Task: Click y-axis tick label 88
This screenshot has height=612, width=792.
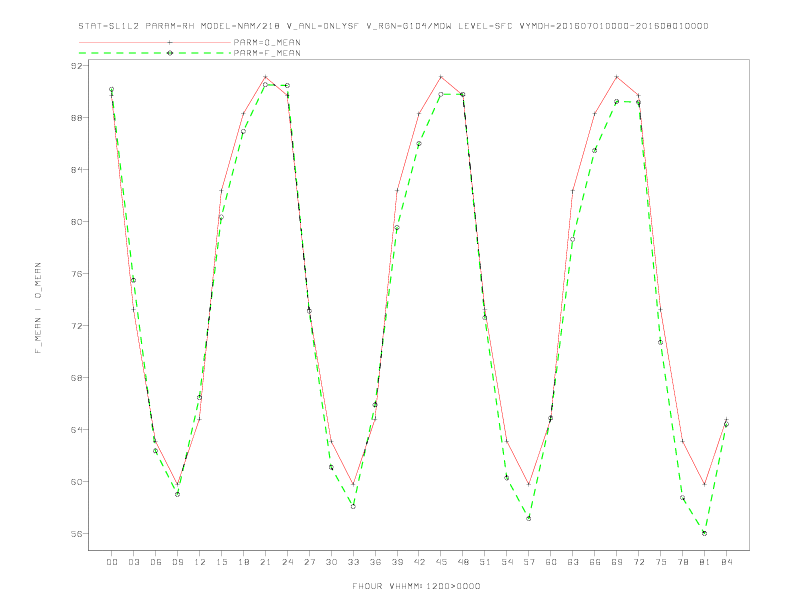Action: pos(79,118)
